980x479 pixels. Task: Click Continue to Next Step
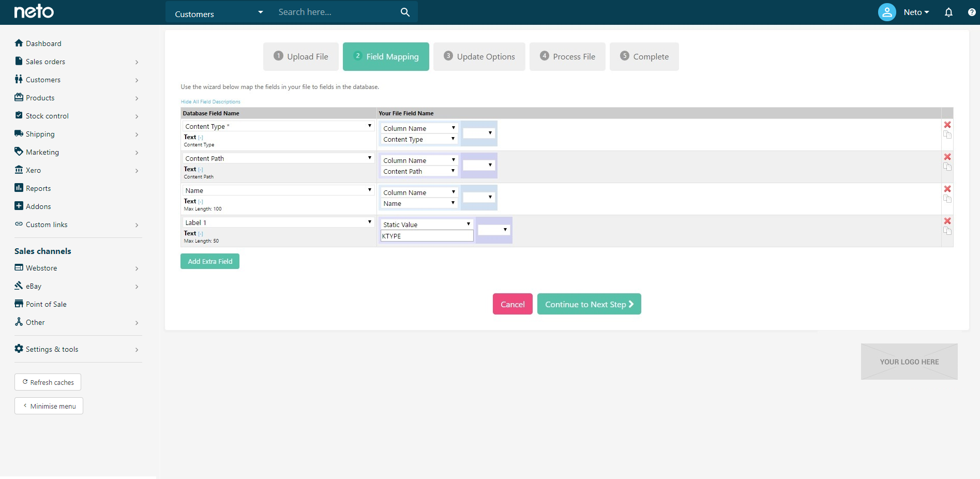589,304
